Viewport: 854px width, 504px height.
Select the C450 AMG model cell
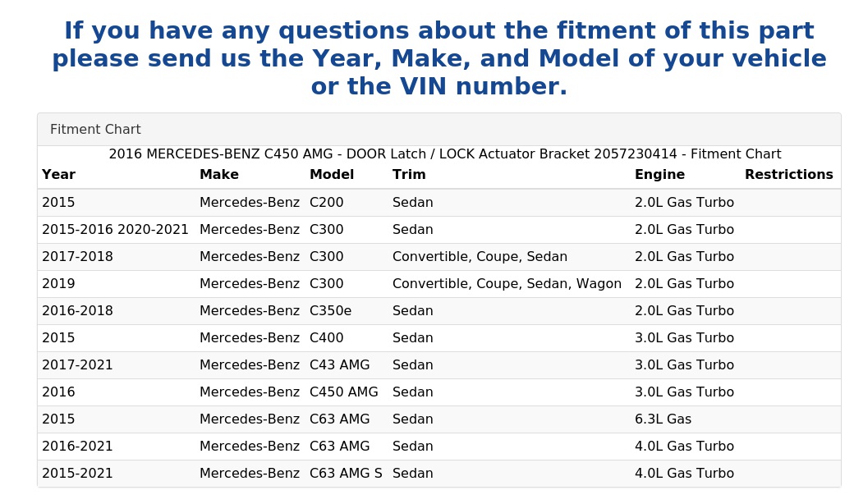click(x=344, y=392)
